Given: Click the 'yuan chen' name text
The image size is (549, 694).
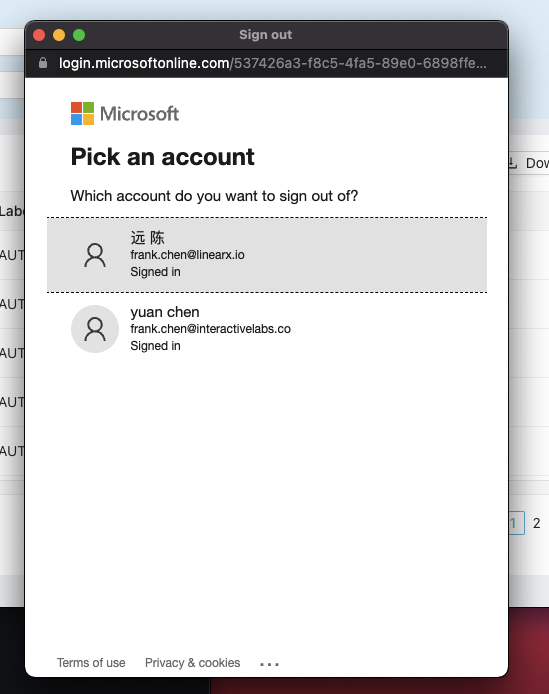Looking at the screenshot, I should [x=165, y=312].
